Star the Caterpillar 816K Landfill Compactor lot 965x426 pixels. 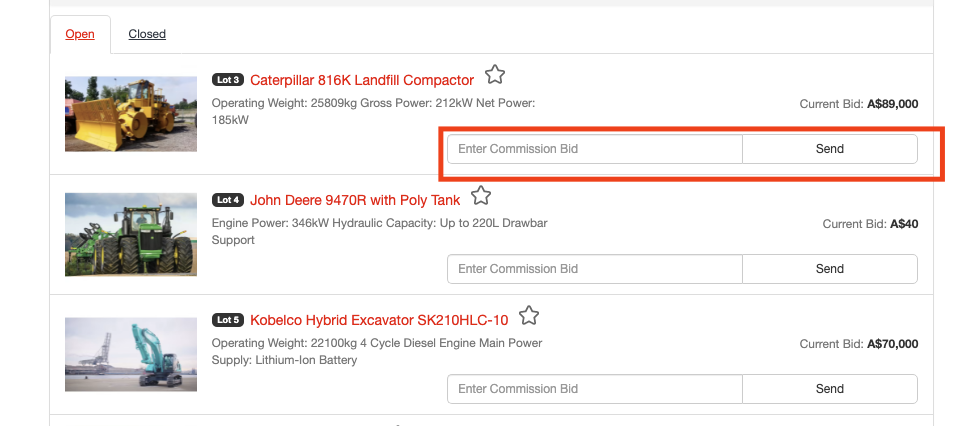pyautogui.click(x=495, y=75)
